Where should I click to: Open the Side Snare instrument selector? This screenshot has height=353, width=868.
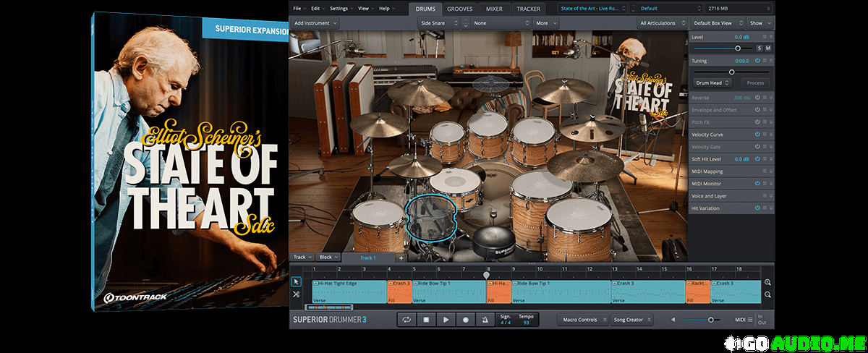(x=439, y=23)
